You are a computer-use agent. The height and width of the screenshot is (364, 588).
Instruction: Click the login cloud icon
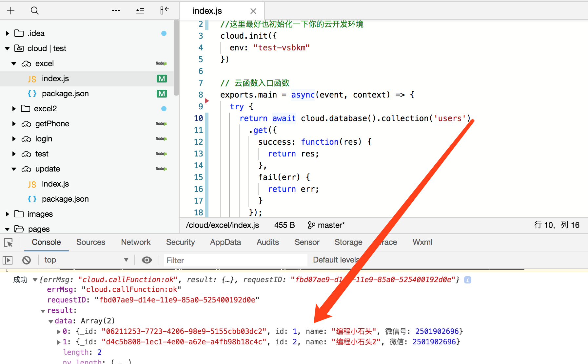tap(27, 139)
